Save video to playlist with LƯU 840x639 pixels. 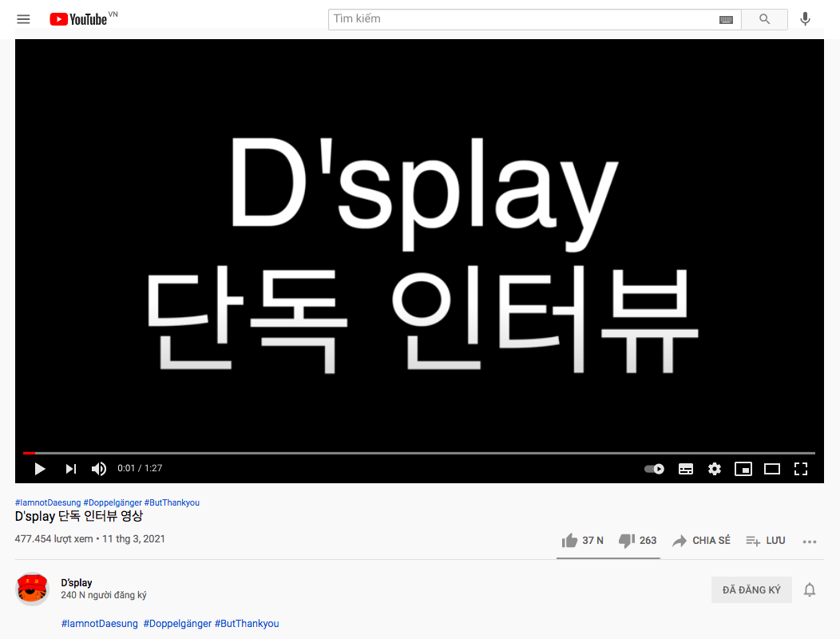766,541
